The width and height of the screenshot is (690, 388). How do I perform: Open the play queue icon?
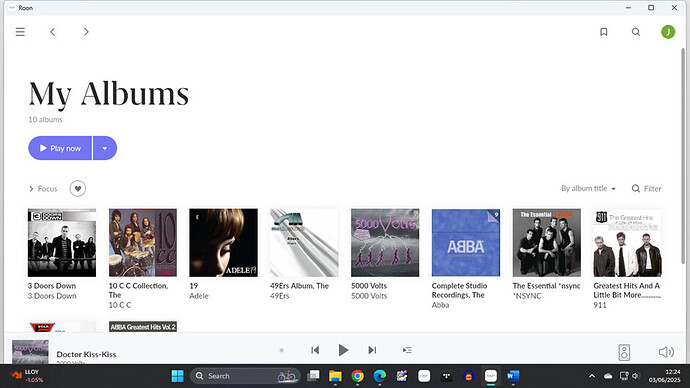tap(407, 350)
